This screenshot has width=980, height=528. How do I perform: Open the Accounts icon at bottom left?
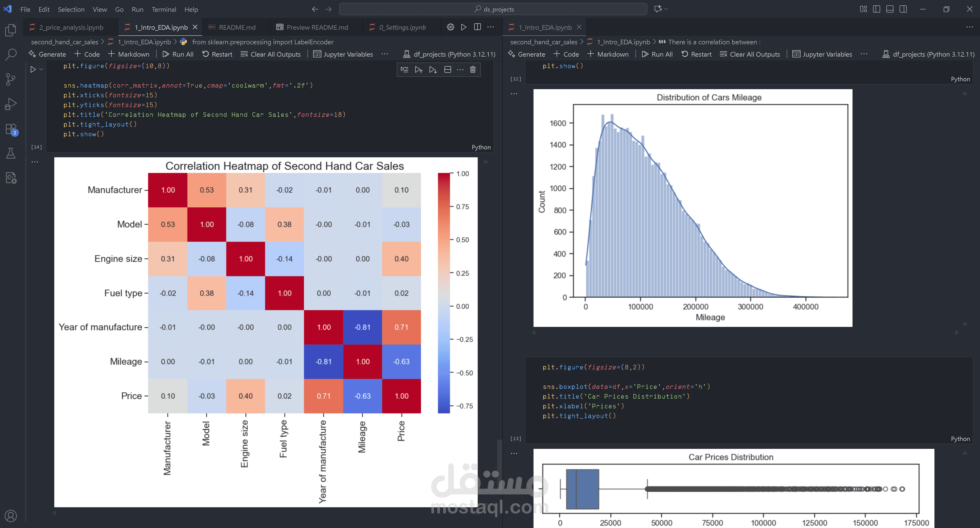11,516
